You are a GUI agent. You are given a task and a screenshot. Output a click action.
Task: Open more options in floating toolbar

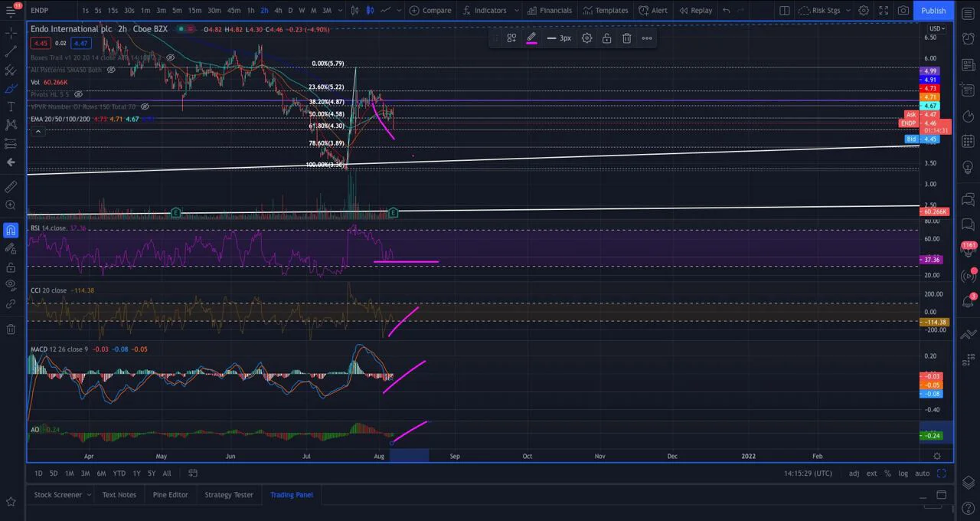click(x=647, y=38)
